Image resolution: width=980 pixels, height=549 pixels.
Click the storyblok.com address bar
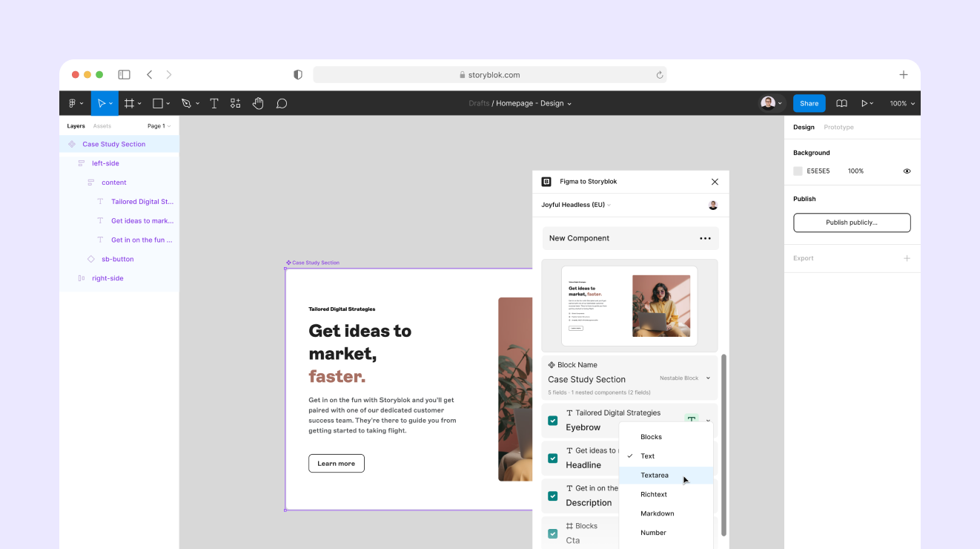tap(490, 75)
